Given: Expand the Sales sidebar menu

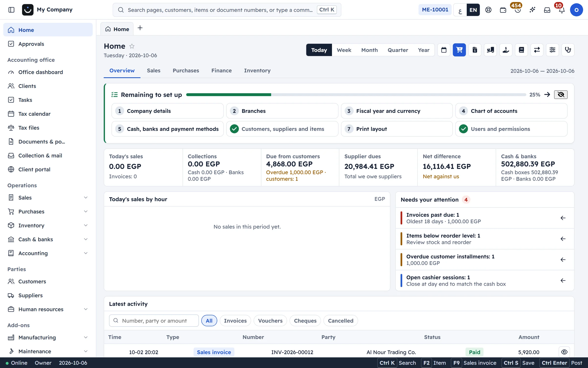Looking at the screenshot, I should pos(48,197).
